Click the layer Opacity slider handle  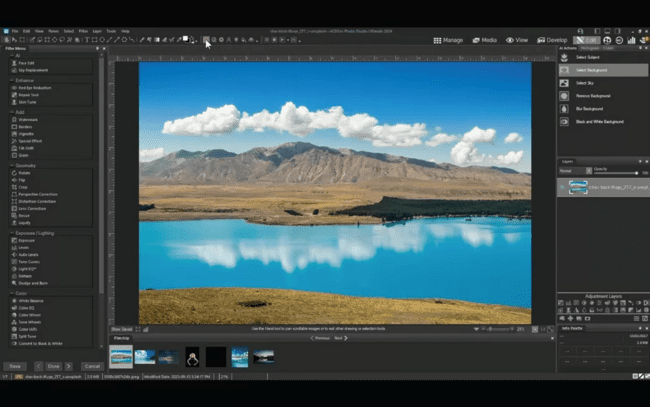point(636,173)
